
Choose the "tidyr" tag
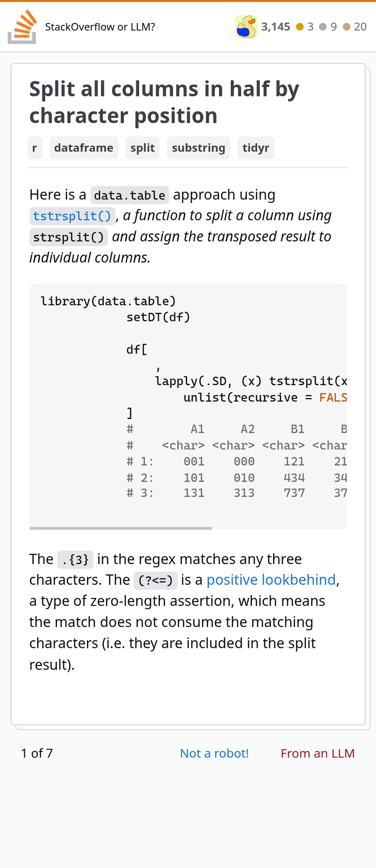(x=256, y=148)
